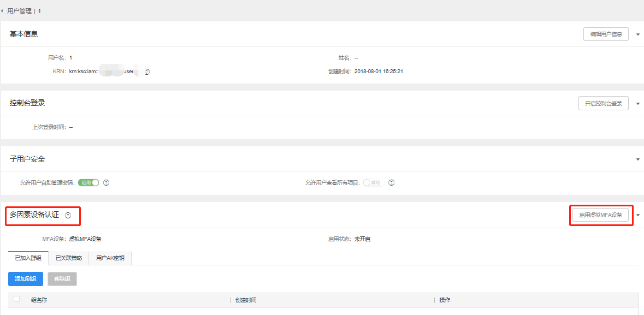The width and height of the screenshot is (644, 315).
Task: Click help icon beside 允许用户自助管理密码 toggle
Action: point(107,183)
